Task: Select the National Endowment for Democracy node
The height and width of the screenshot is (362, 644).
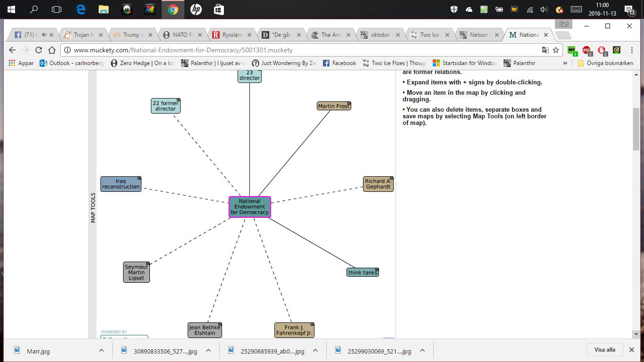Action: coord(249,207)
